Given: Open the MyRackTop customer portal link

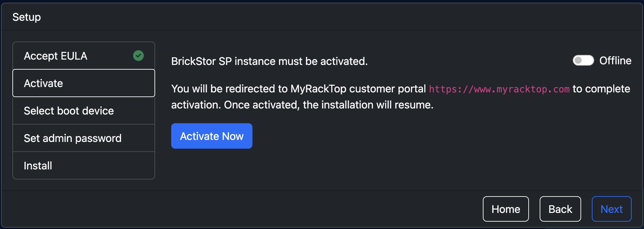Looking at the screenshot, I should pos(499,89).
